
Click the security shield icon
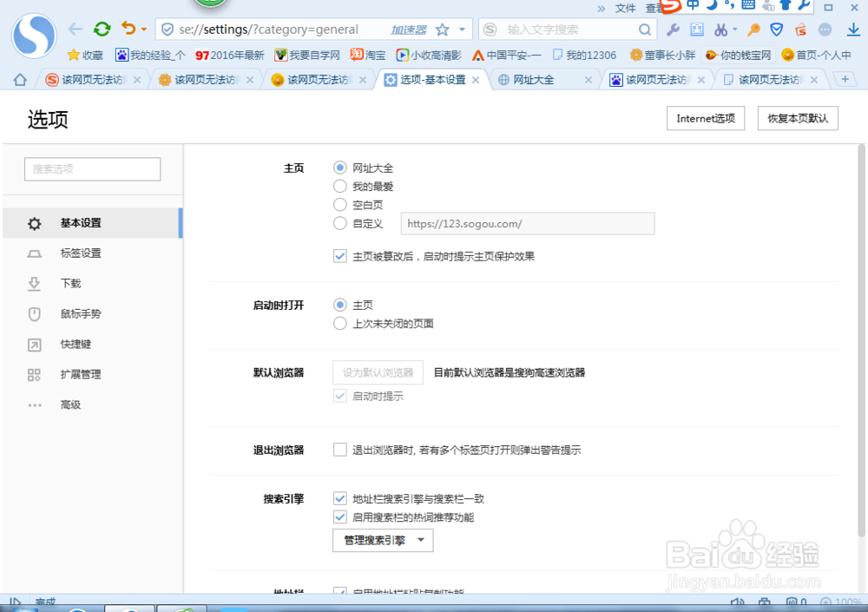tap(776, 29)
